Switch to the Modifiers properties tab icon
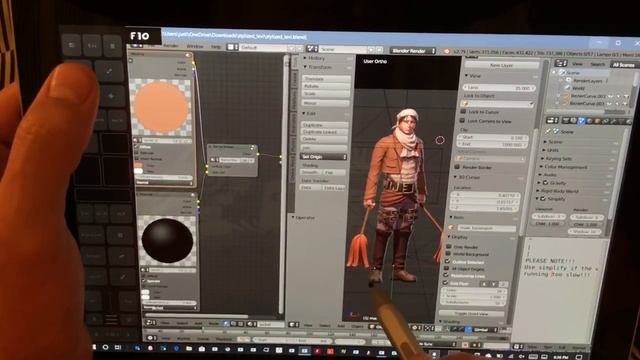The image size is (640, 360). [614, 122]
